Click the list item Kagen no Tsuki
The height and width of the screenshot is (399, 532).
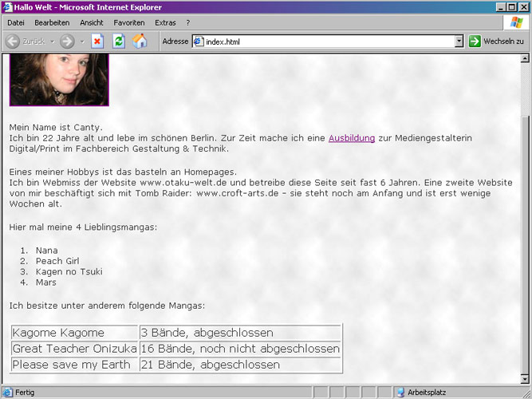[x=69, y=271]
